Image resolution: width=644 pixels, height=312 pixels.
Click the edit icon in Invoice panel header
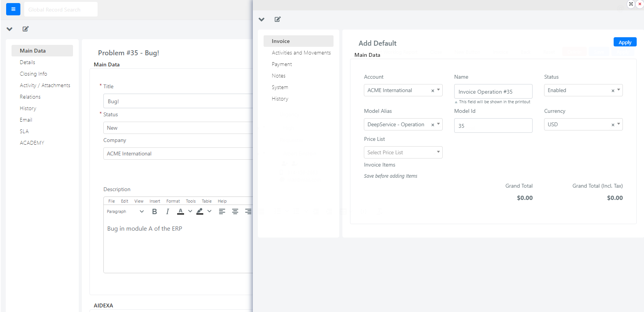click(278, 19)
